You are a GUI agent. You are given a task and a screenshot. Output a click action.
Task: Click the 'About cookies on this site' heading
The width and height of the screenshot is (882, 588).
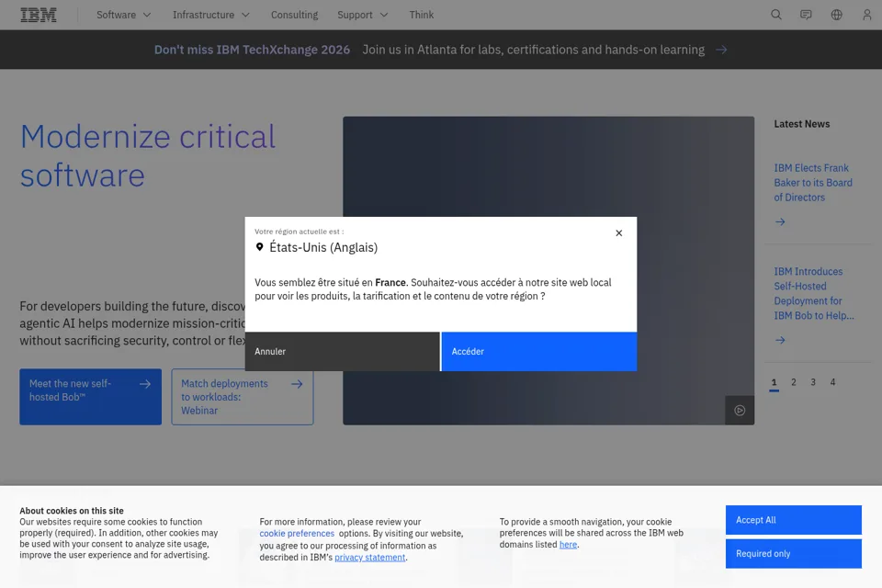coord(72,511)
